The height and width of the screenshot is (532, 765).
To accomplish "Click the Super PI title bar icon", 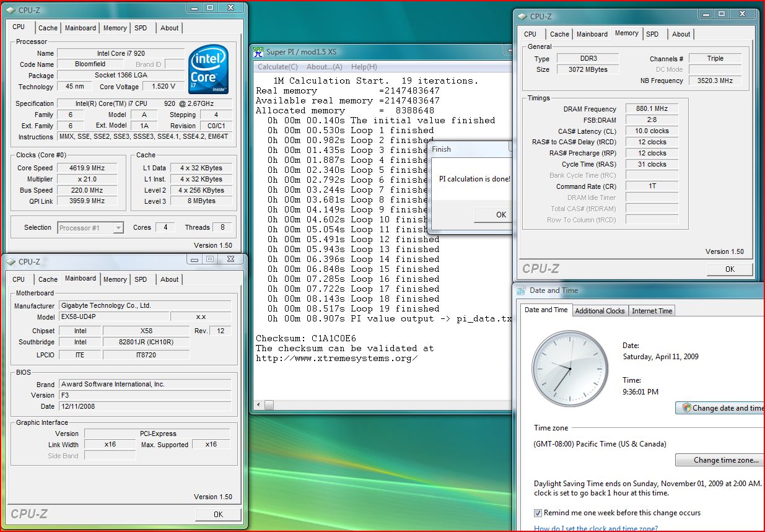I will [x=258, y=52].
